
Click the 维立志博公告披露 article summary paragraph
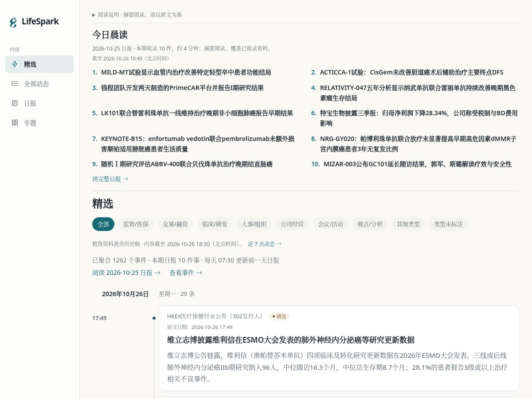point(337,367)
